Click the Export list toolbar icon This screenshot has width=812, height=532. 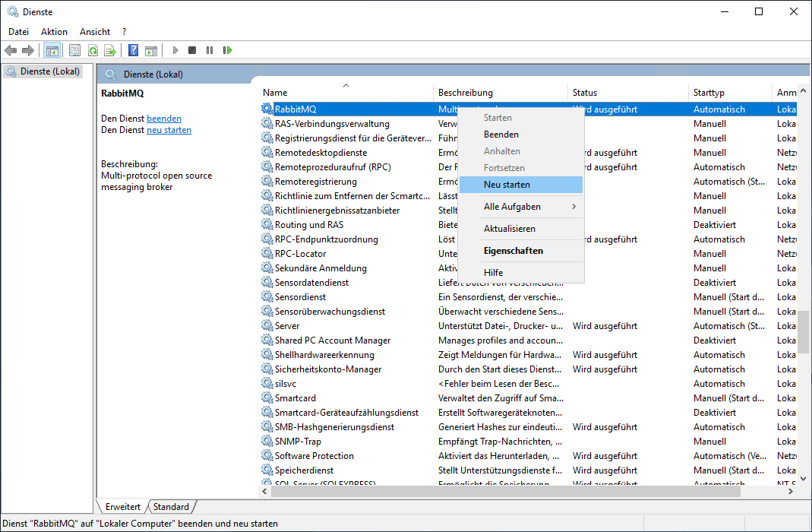click(x=110, y=50)
